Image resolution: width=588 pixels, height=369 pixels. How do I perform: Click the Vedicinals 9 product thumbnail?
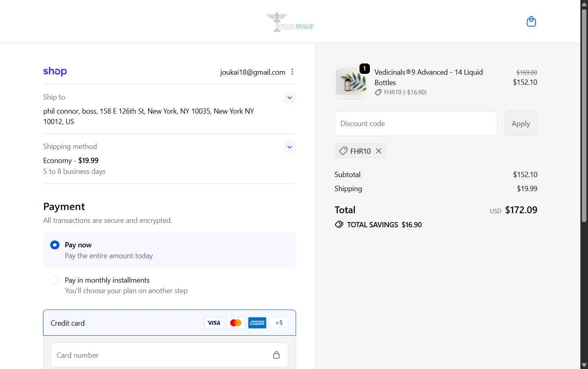pyautogui.click(x=351, y=82)
